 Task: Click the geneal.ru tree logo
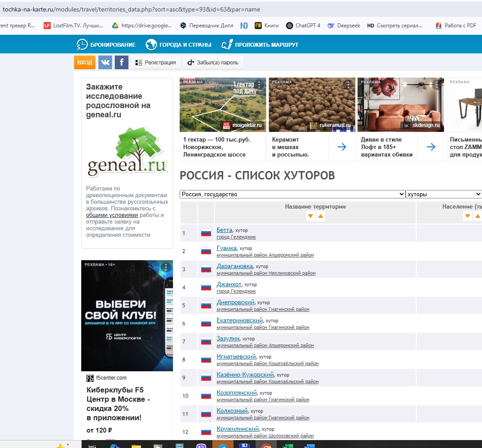click(x=127, y=152)
